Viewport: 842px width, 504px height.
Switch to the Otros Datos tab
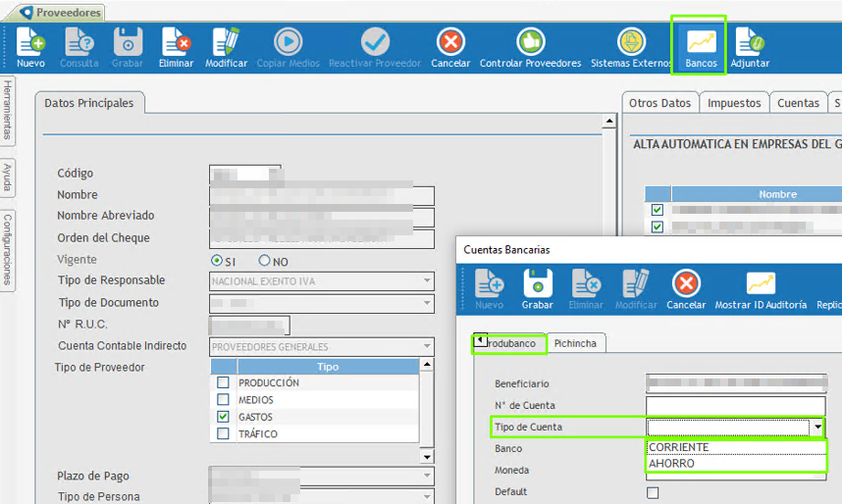[660, 103]
